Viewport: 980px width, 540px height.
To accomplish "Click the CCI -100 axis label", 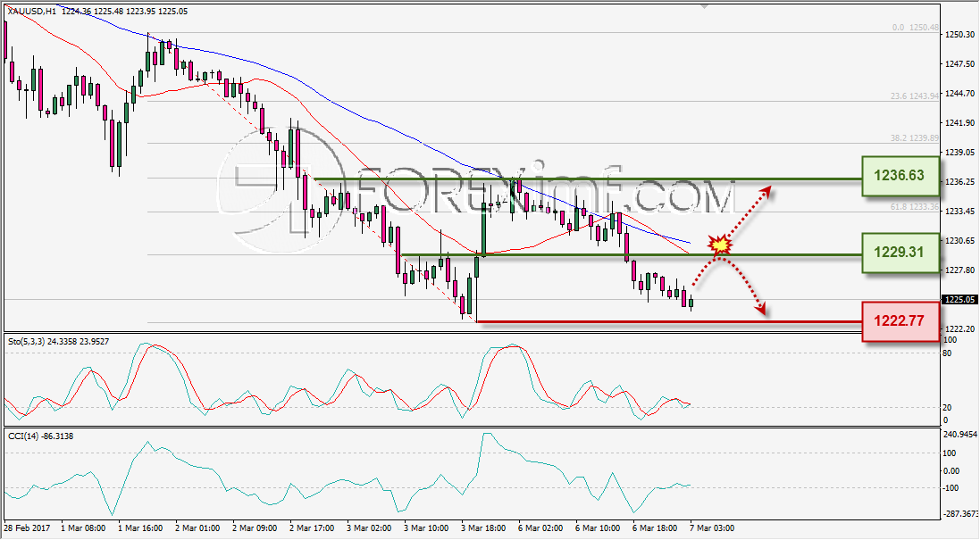I will click(x=951, y=488).
